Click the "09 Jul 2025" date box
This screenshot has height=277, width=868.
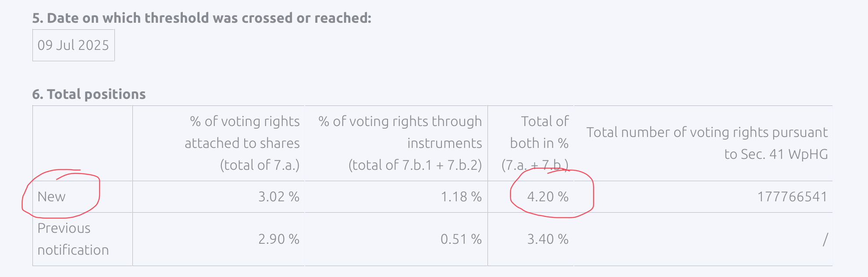tap(73, 45)
